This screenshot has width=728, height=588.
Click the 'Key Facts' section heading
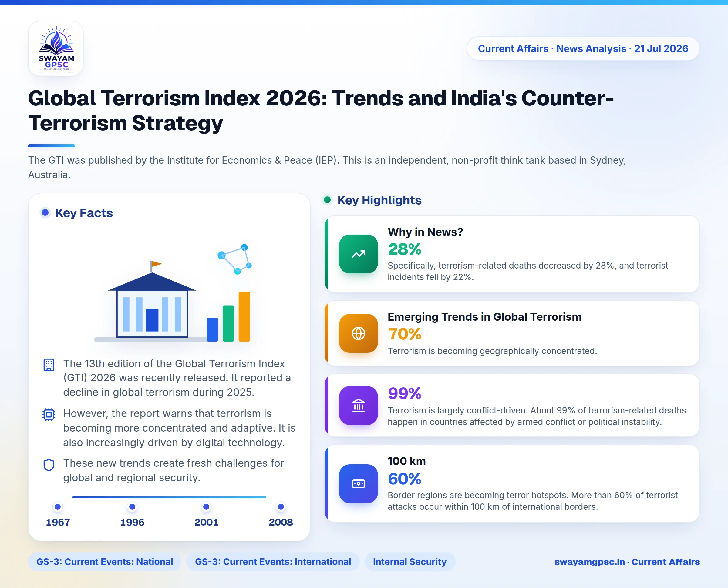[84, 213]
